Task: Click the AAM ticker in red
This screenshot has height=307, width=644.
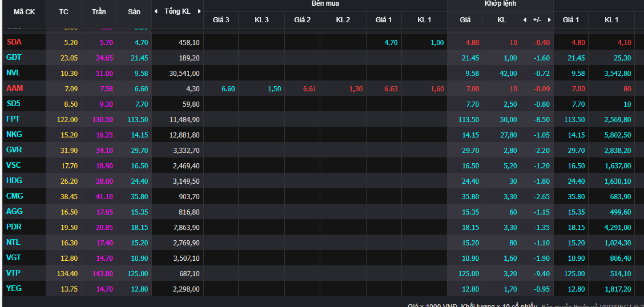Action: tap(14, 88)
